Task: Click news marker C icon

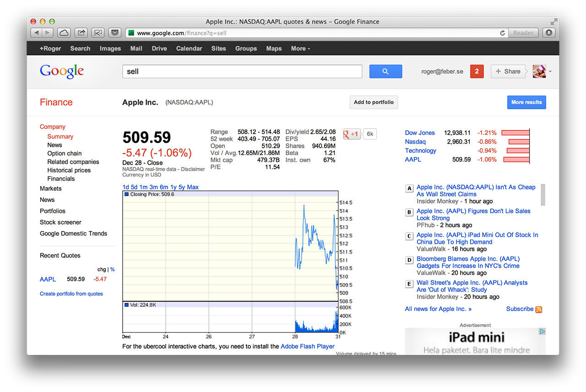Action: pyautogui.click(x=409, y=236)
